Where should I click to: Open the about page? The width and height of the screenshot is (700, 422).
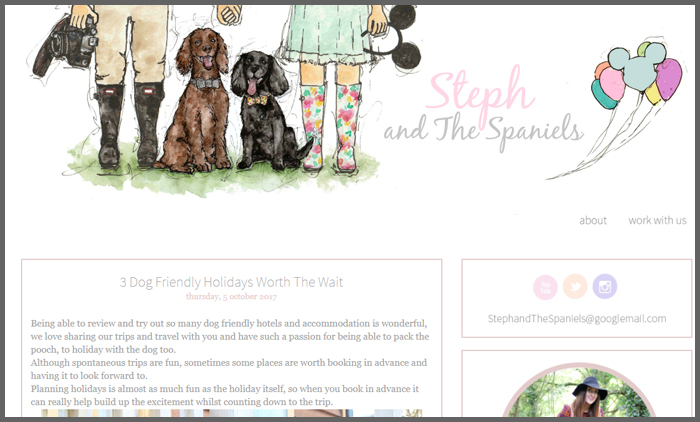pyautogui.click(x=593, y=221)
